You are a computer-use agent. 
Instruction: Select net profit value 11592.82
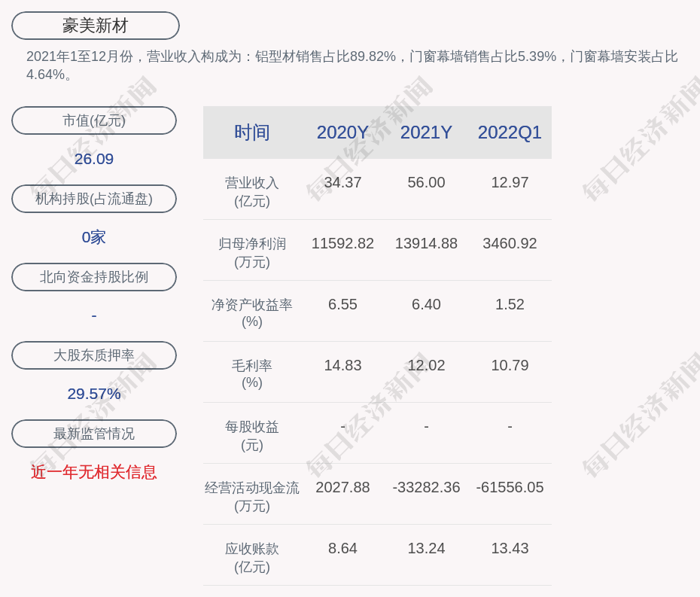click(x=342, y=243)
